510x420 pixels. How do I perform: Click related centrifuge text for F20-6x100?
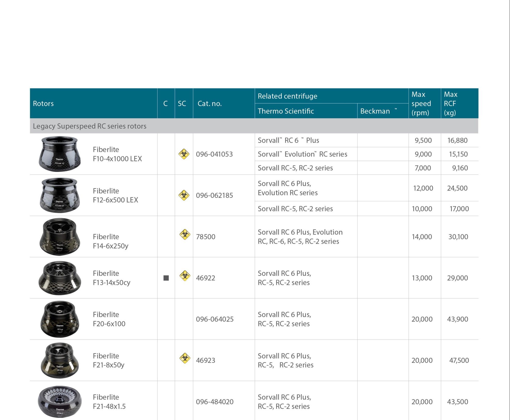pos(284,319)
